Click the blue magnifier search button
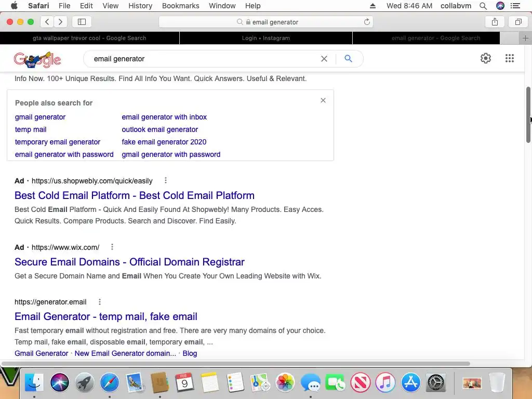The height and width of the screenshot is (399, 532). click(348, 58)
